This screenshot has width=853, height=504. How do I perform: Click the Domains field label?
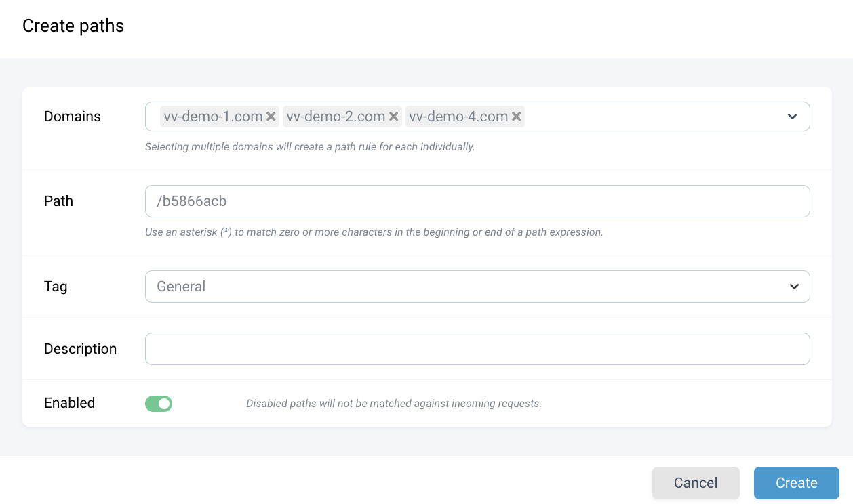tap(73, 117)
